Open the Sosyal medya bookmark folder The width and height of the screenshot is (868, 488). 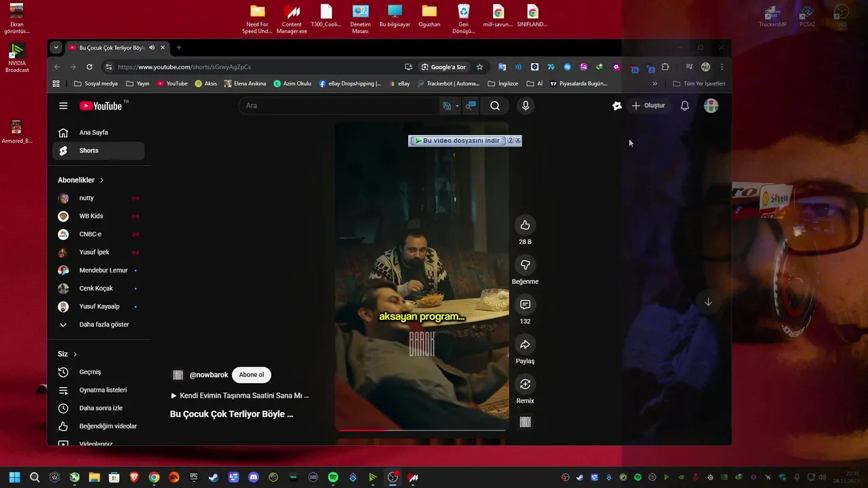click(x=96, y=84)
